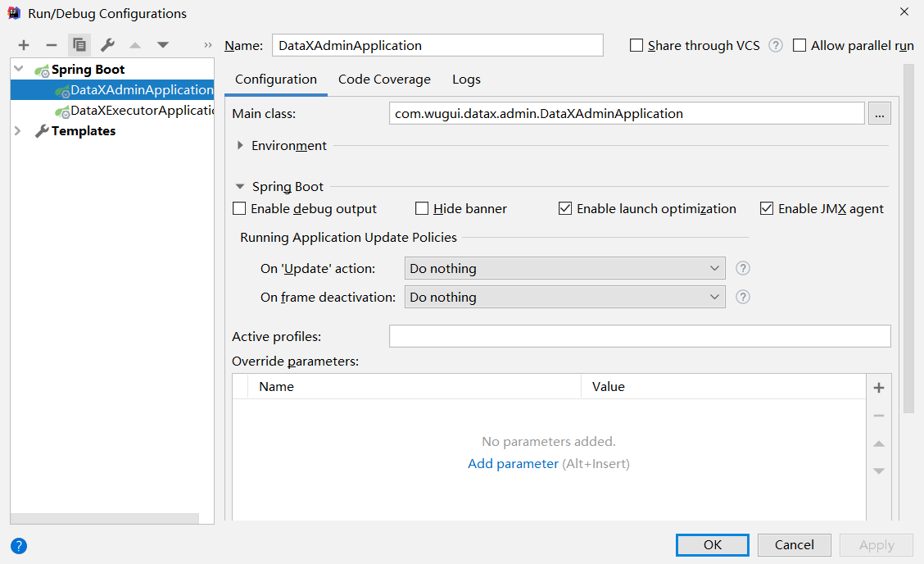924x564 pixels.
Task: Click inside the Active profiles field
Action: point(639,335)
